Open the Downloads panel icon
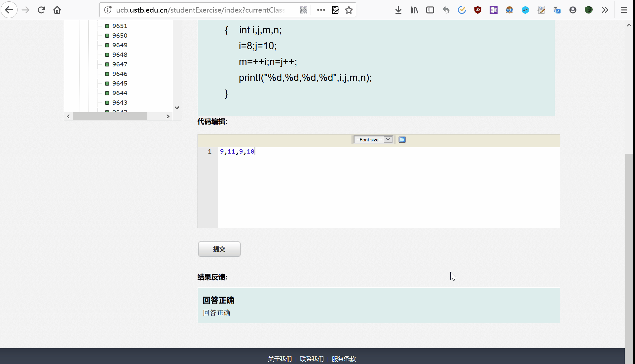The width and height of the screenshot is (635, 364). coord(398,10)
